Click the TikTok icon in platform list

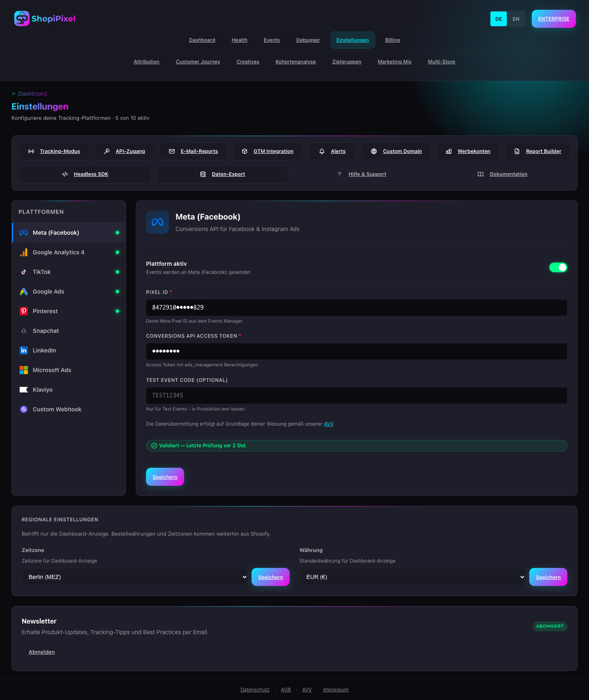pyautogui.click(x=24, y=272)
